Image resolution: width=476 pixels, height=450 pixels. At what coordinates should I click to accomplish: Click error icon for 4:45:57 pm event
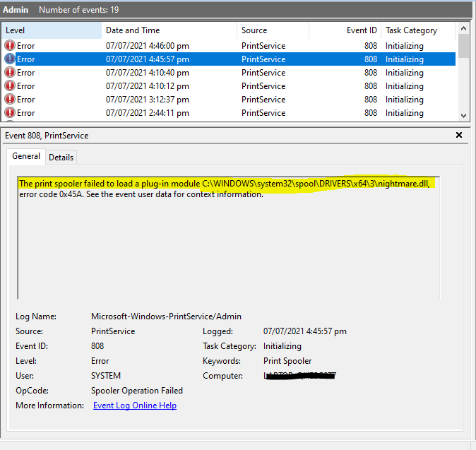[10, 59]
